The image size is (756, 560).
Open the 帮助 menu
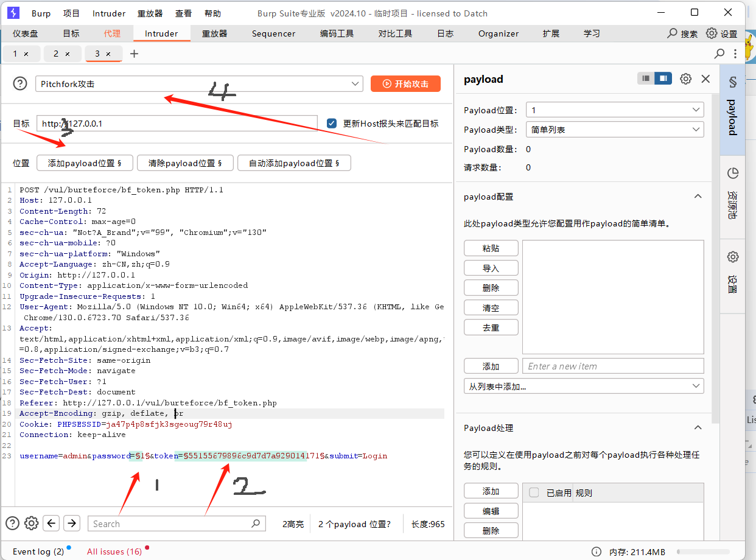point(213,13)
